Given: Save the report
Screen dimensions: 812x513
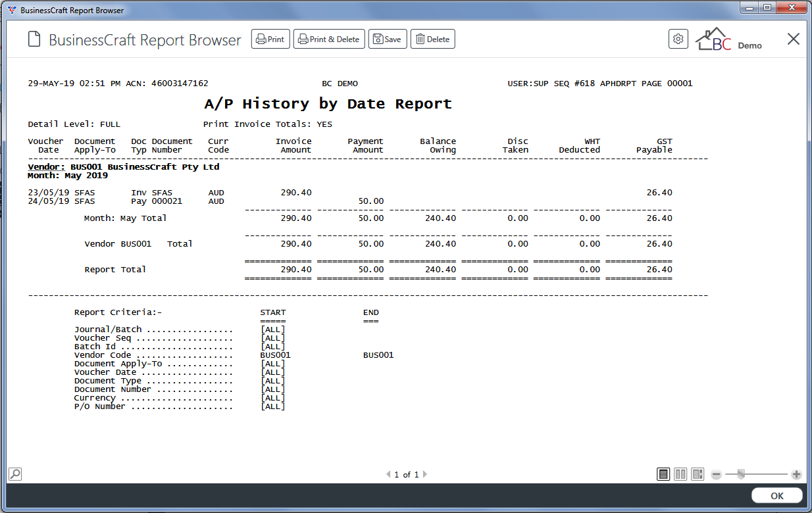Looking at the screenshot, I should click(x=388, y=39).
